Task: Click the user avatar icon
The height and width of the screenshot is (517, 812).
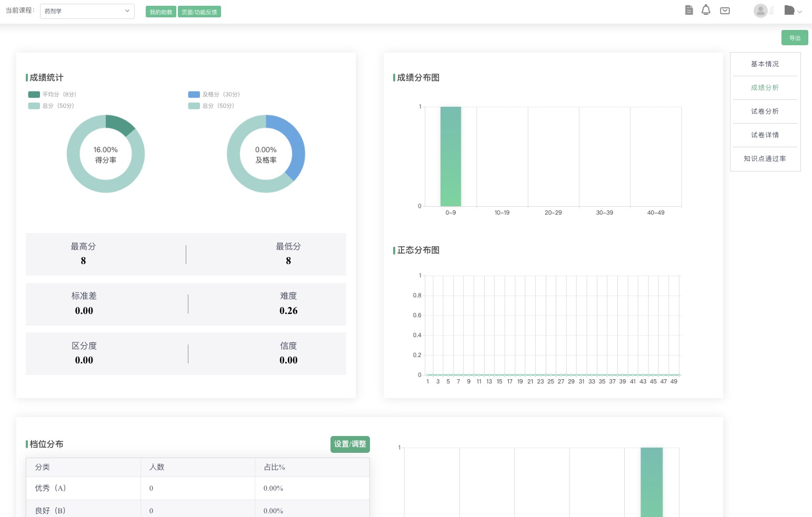Action: [x=760, y=11]
